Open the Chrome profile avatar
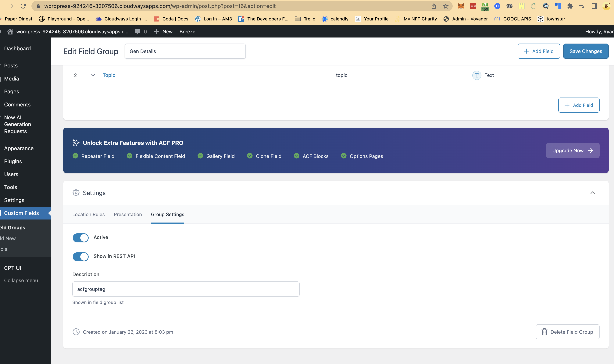The image size is (614, 364). point(606,6)
